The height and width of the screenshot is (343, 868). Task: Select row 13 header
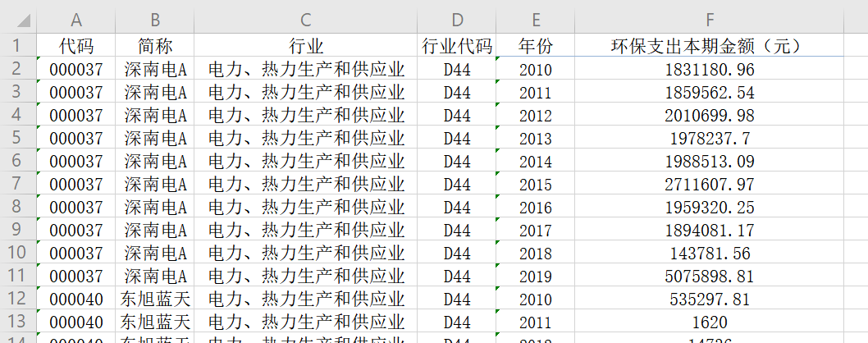click(16, 322)
